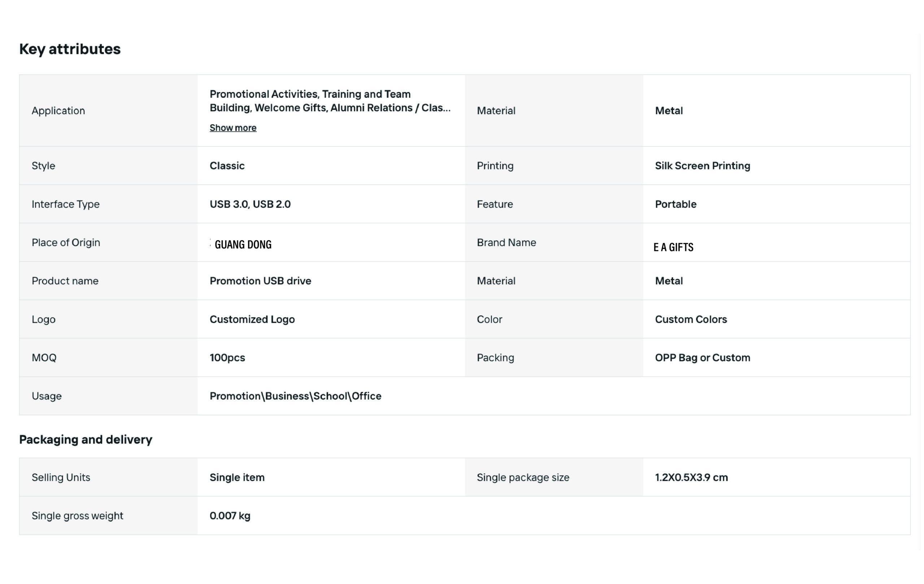Click the 100pcs MOQ value
The image size is (924, 584).
pos(227,358)
